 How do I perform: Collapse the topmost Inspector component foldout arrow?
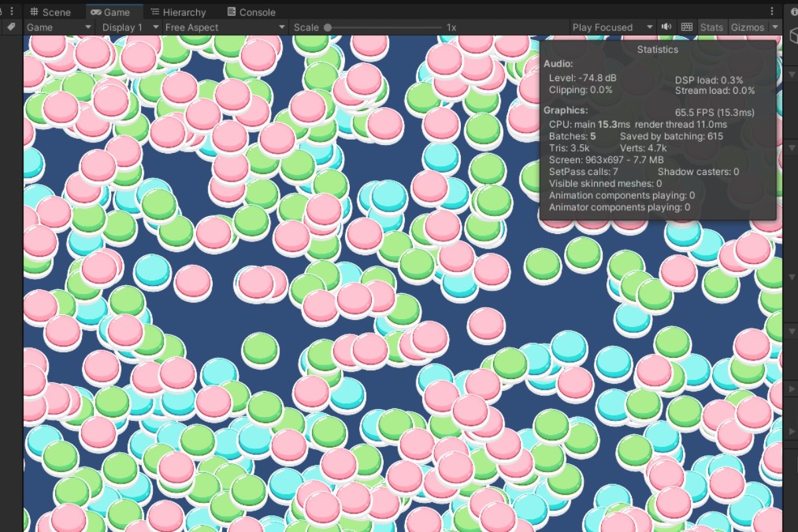click(791, 74)
